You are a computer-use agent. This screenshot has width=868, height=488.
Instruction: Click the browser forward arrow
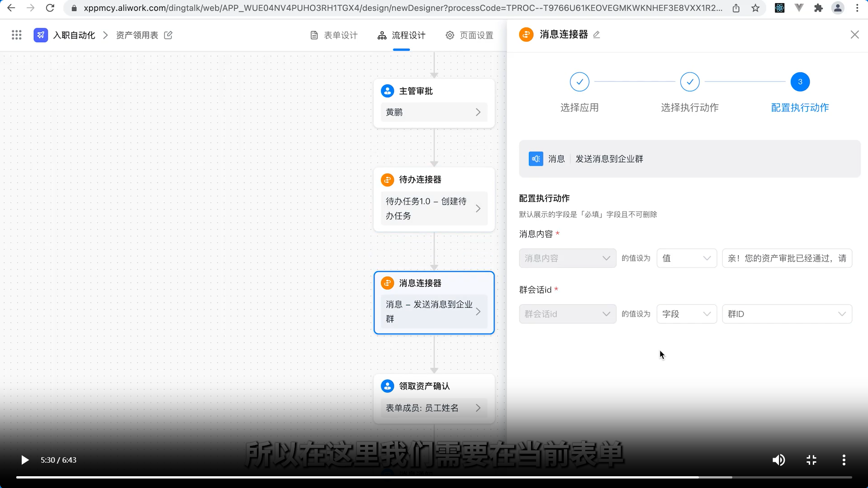[x=30, y=8]
